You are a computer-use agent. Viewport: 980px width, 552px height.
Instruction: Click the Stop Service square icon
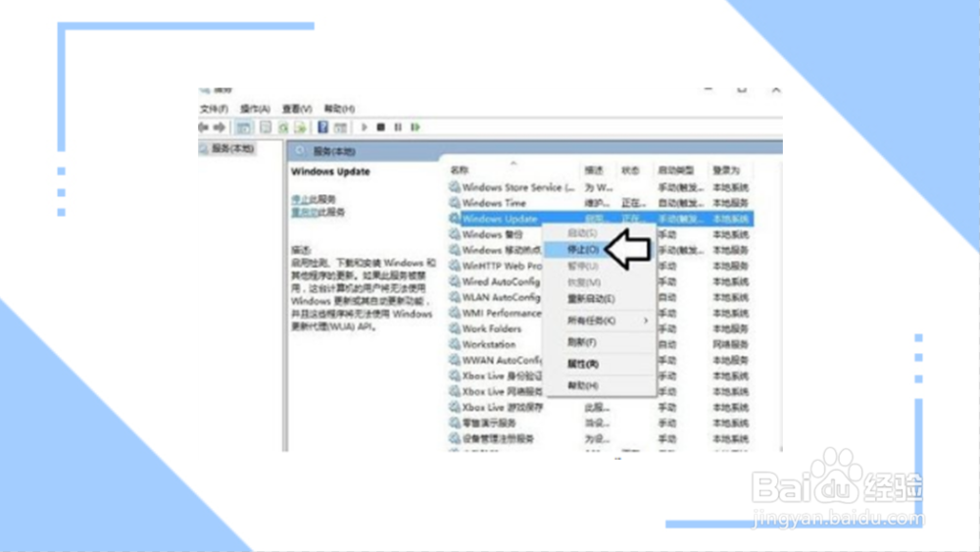380,127
